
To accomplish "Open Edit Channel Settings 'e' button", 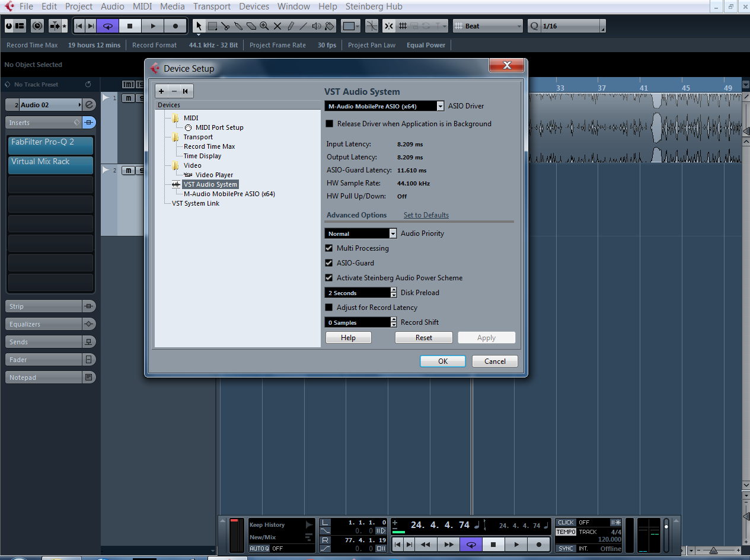I will [89, 105].
